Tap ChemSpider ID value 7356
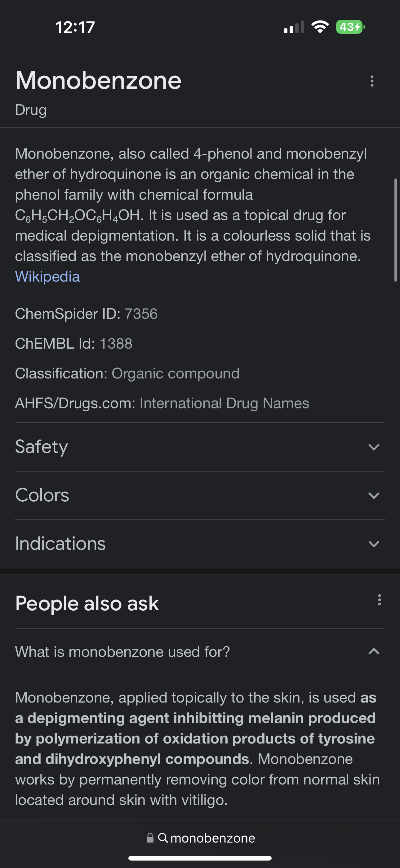400x868 pixels. click(x=141, y=314)
